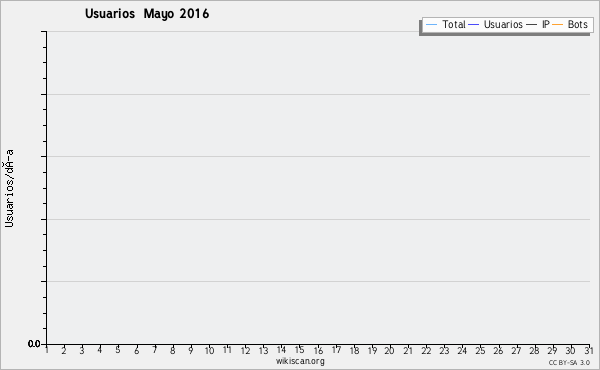600x370 pixels.
Task: Select the Bots legend entry
Action: [570, 24]
